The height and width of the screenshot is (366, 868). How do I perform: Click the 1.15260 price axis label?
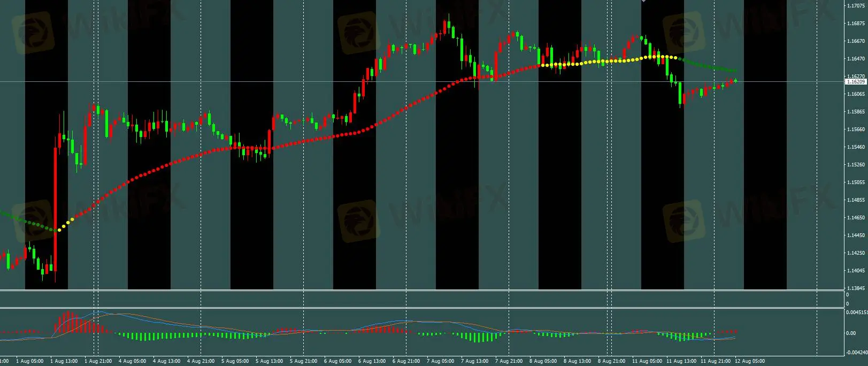pyautogui.click(x=856, y=165)
